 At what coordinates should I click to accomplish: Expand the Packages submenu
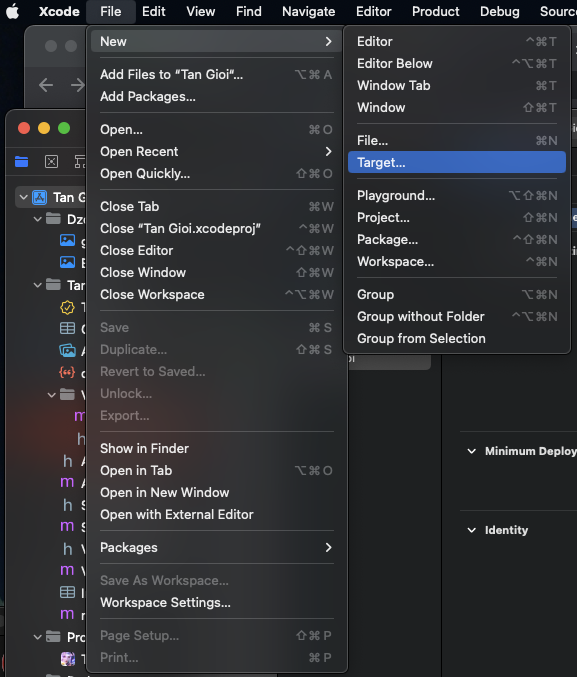click(216, 547)
